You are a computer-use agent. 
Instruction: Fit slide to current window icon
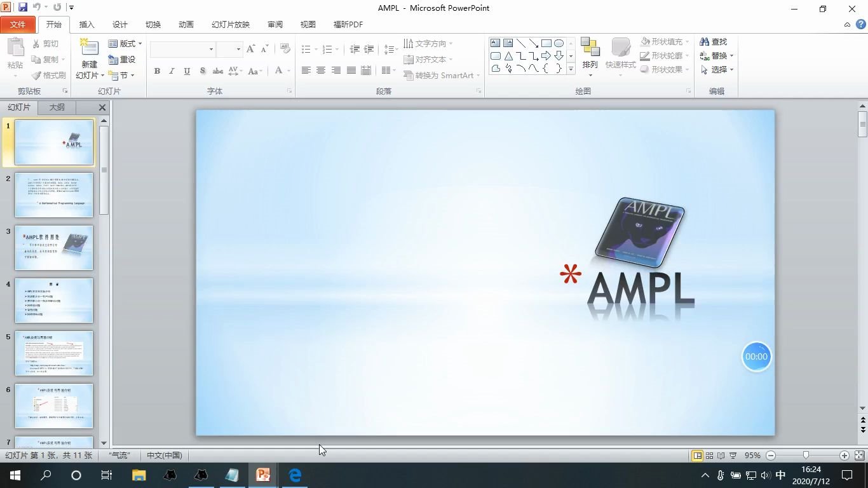tap(859, 456)
